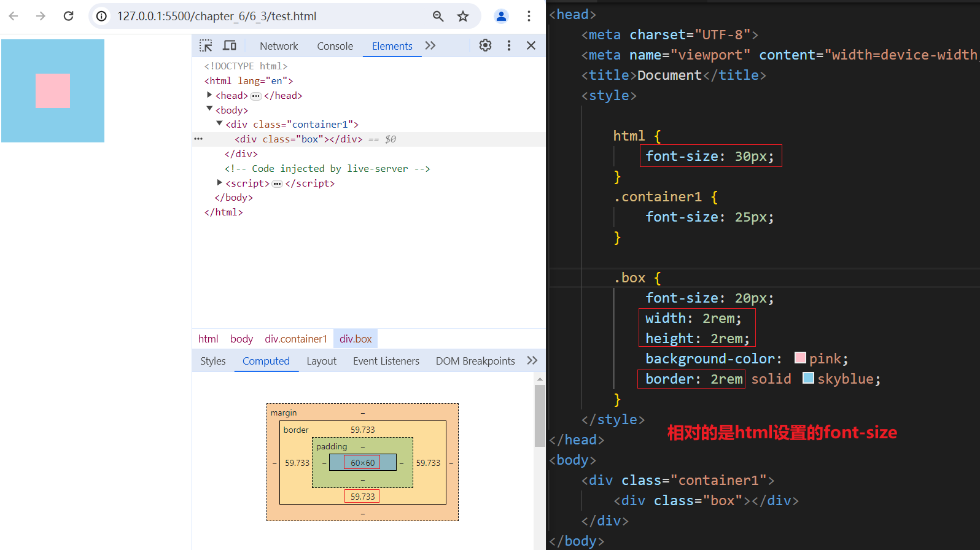The width and height of the screenshot is (980, 550).
Task: Open the Event Listeners sidebar tab
Action: click(x=386, y=361)
